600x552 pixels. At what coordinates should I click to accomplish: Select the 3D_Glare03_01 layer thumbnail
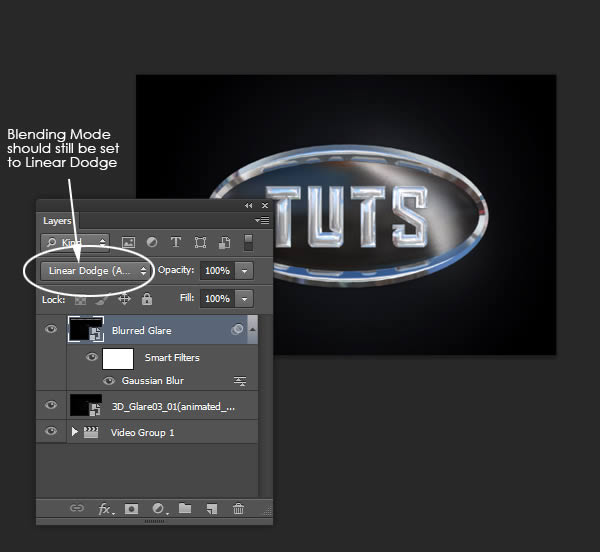coord(86,405)
